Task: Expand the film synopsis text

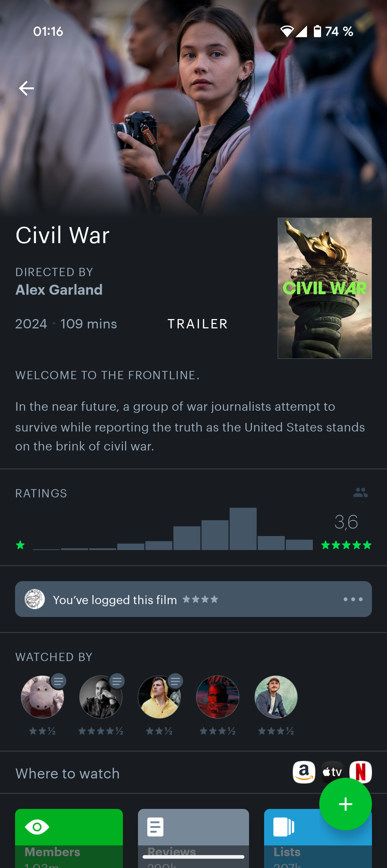Action: point(190,426)
